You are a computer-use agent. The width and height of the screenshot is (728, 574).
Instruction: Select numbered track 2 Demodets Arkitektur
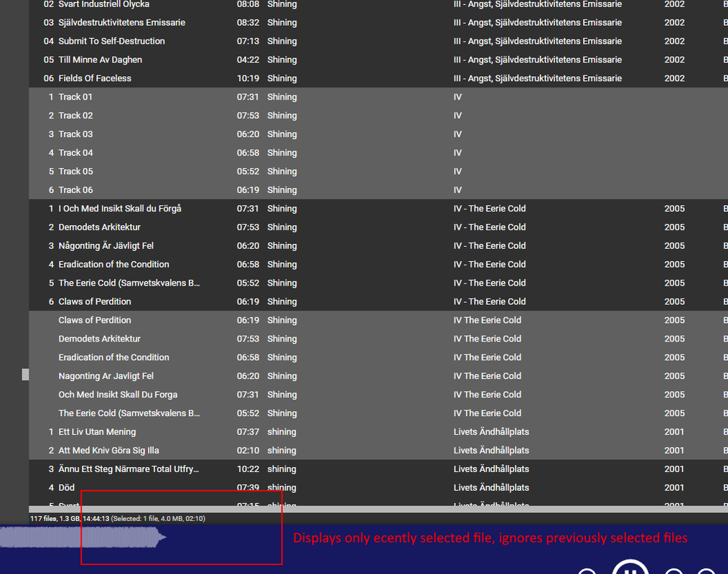pos(378,227)
